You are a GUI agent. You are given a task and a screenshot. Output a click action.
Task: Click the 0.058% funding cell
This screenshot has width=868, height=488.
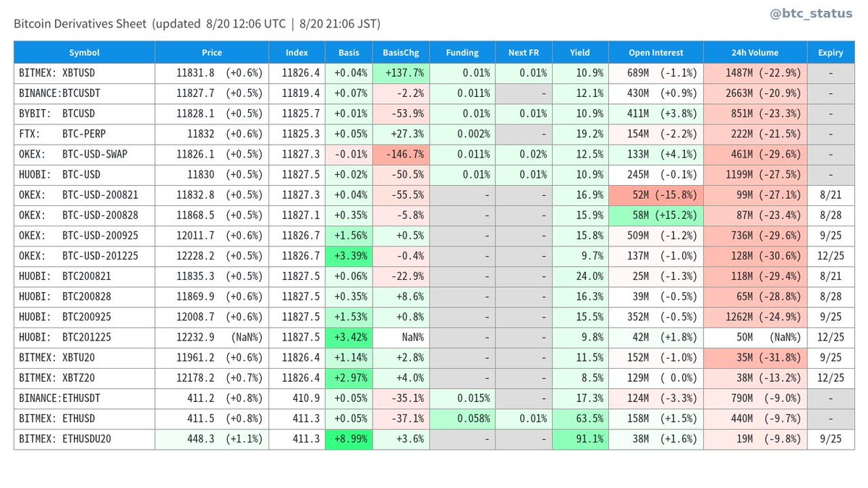462,419
